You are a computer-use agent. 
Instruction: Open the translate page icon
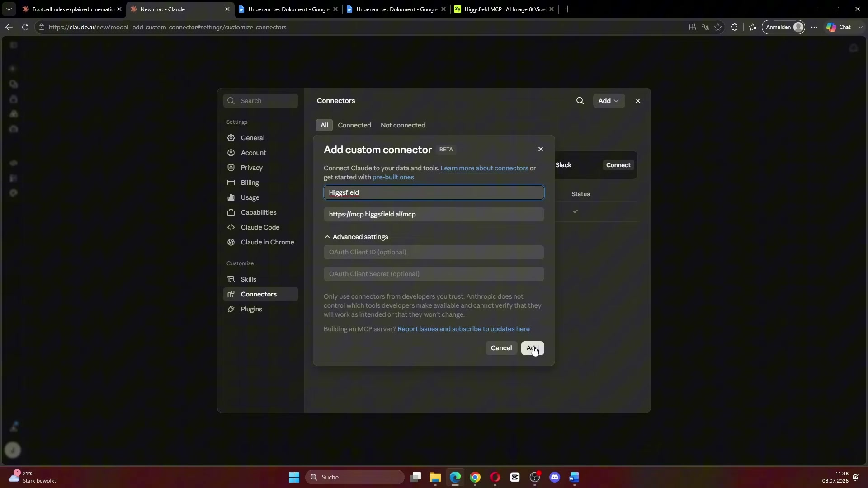point(705,27)
